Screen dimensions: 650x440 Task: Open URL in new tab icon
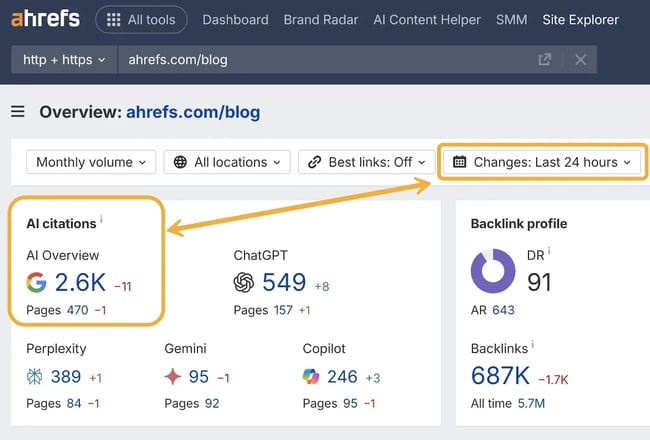pos(545,60)
